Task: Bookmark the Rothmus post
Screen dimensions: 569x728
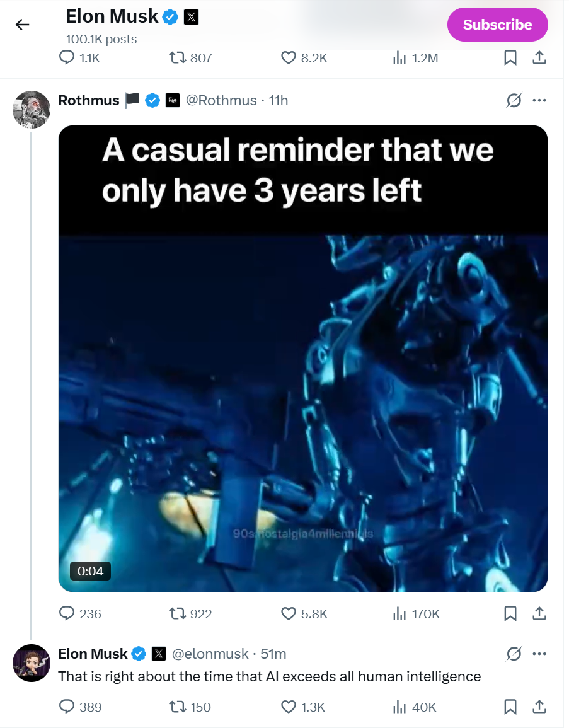Action: point(511,613)
